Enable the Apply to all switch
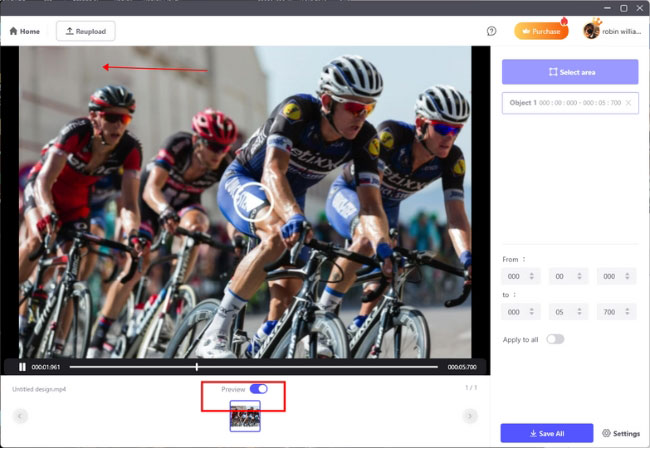The image size is (650, 450). click(x=554, y=339)
